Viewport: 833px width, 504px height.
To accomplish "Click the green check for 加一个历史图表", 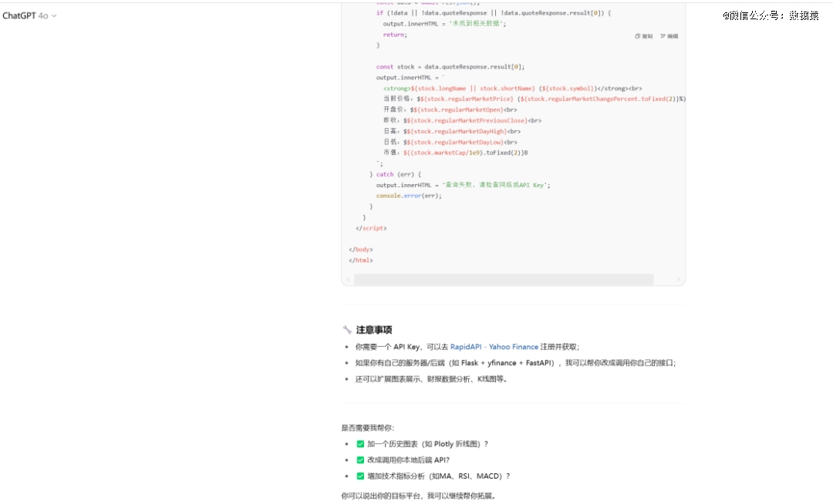I will 360,444.
